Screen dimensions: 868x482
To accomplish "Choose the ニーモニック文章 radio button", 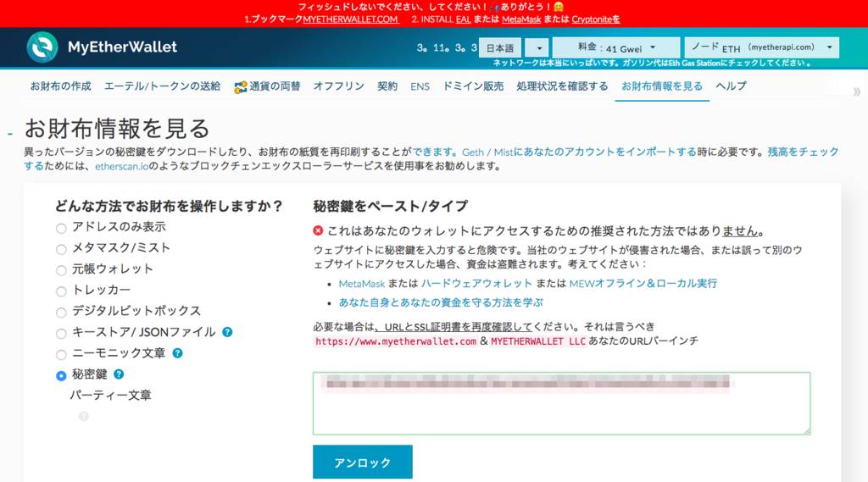I will [61, 354].
